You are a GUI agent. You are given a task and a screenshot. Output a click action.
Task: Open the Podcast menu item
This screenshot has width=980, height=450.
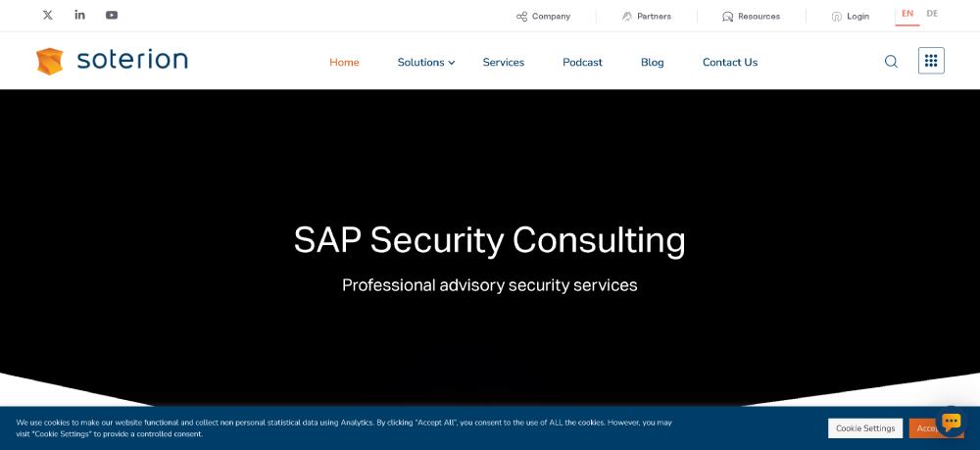click(x=582, y=62)
